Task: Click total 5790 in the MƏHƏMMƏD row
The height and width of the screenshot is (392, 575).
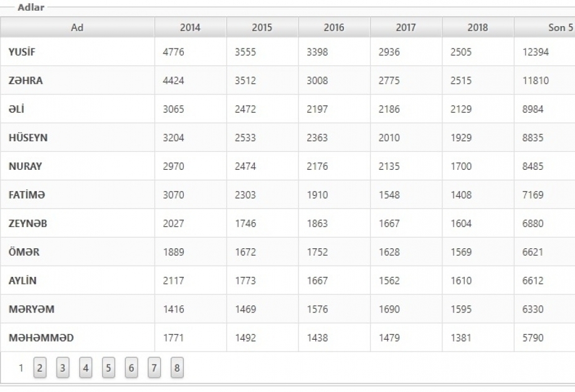Action: (x=533, y=338)
